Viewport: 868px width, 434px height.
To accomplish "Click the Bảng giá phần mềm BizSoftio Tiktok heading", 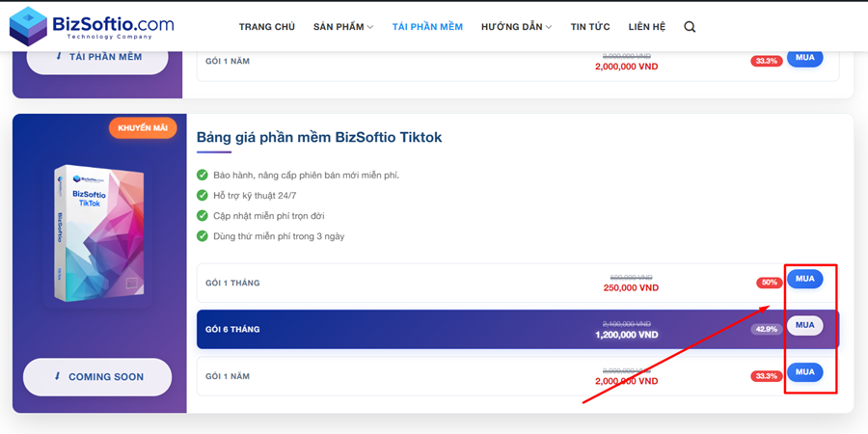I will [319, 137].
